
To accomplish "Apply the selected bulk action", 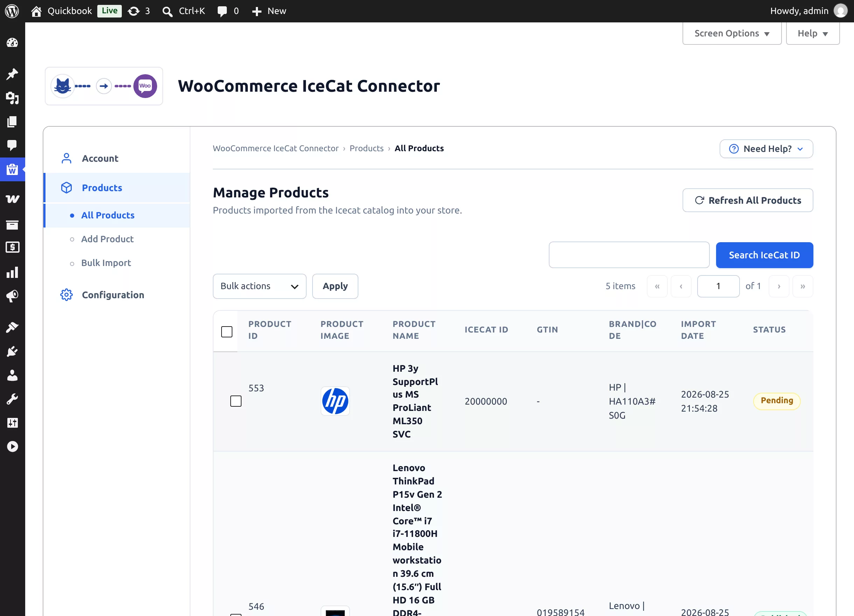I will 335,286.
